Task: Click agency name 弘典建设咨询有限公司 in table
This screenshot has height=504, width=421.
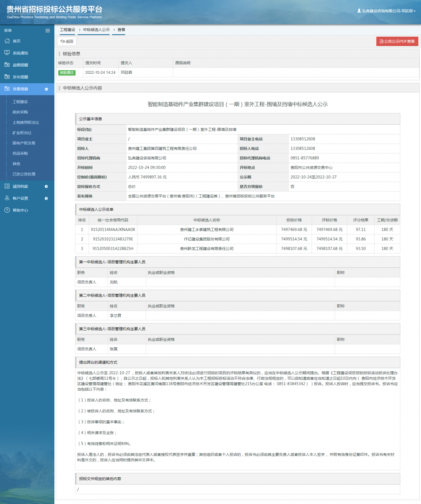Action: (147, 158)
